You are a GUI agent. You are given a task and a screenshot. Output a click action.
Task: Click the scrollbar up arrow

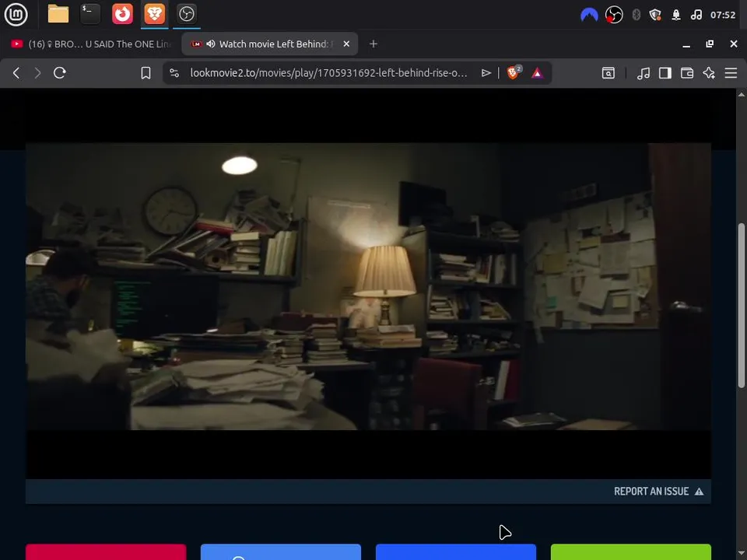pyautogui.click(x=742, y=94)
